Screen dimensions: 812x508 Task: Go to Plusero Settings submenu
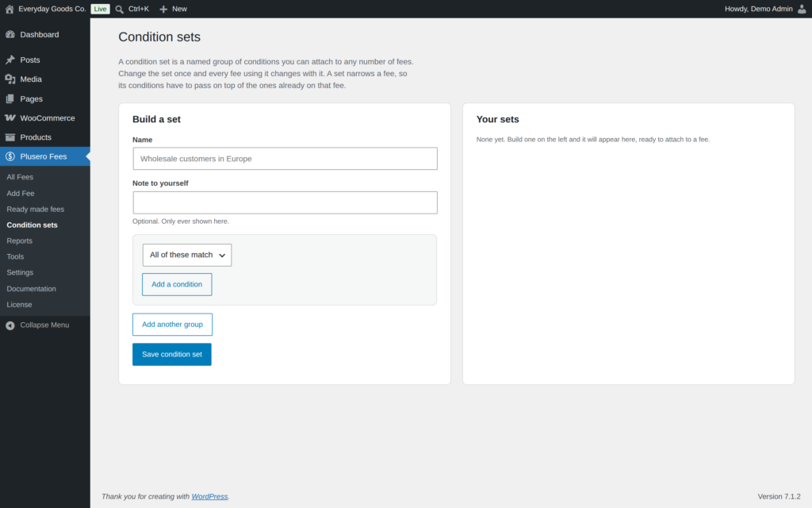click(x=20, y=272)
